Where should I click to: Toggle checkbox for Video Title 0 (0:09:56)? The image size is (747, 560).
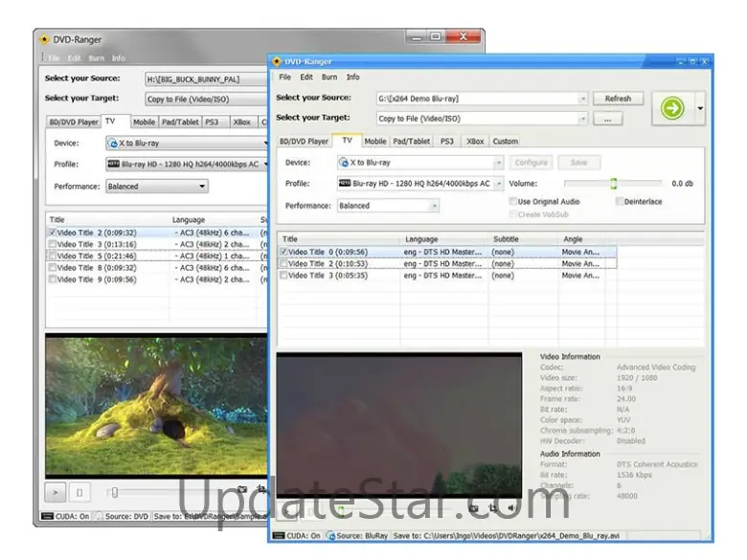click(x=283, y=252)
